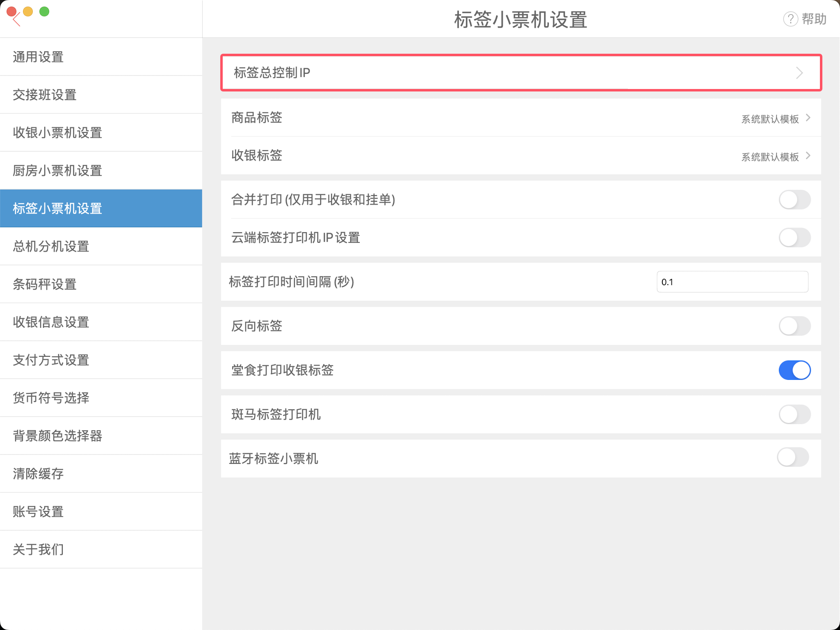
Task: Open the 收银标签 template row
Action: pyautogui.click(x=521, y=155)
